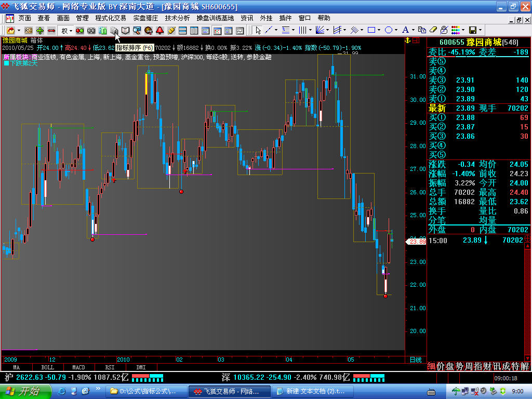Screen dimensions: 532x399
Task: Switch to the MACD indicator tab
Action: [78, 367]
